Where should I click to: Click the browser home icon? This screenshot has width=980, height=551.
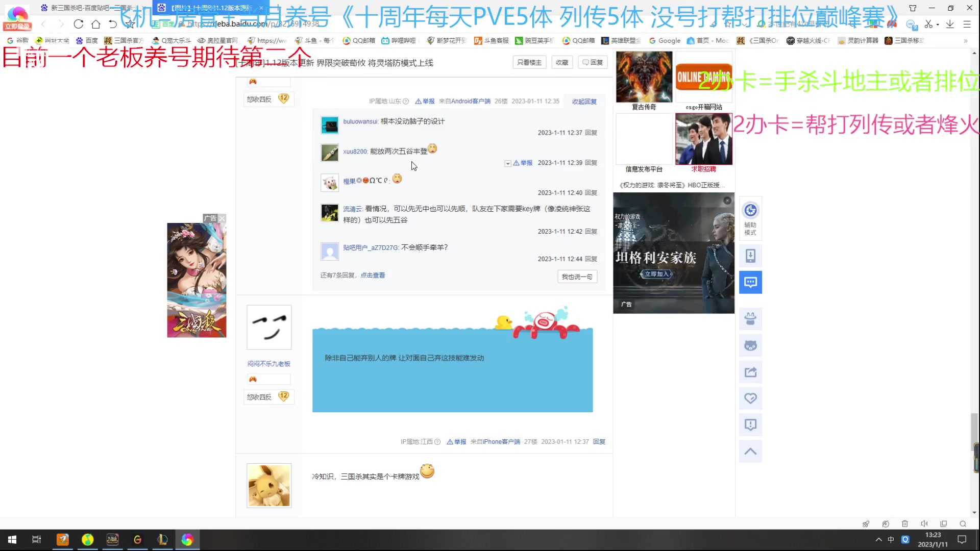coord(95,24)
